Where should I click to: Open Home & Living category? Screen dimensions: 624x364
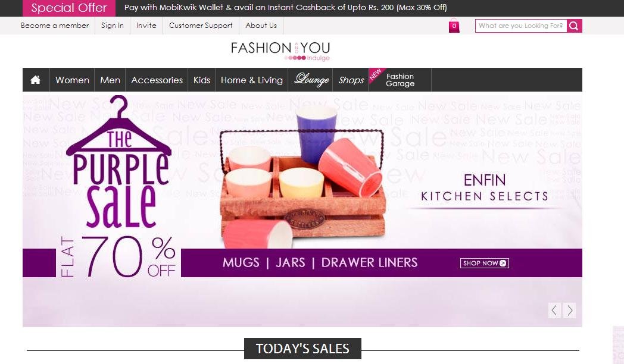click(251, 80)
